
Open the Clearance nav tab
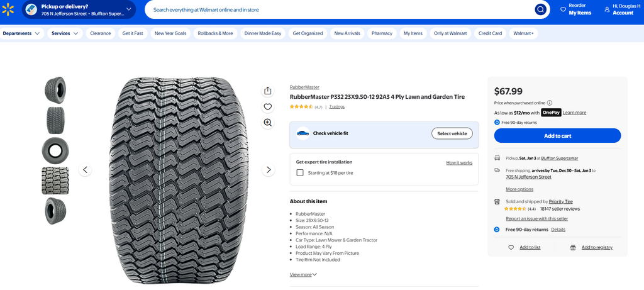(x=101, y=33)
